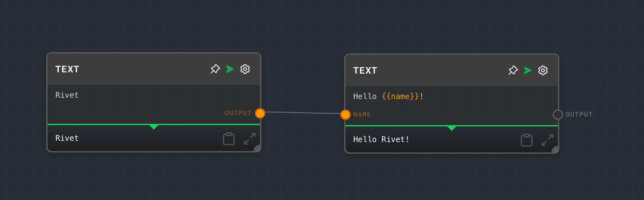
Task: Open settings of the Hello {{name}} node
Action: point(543,70)
